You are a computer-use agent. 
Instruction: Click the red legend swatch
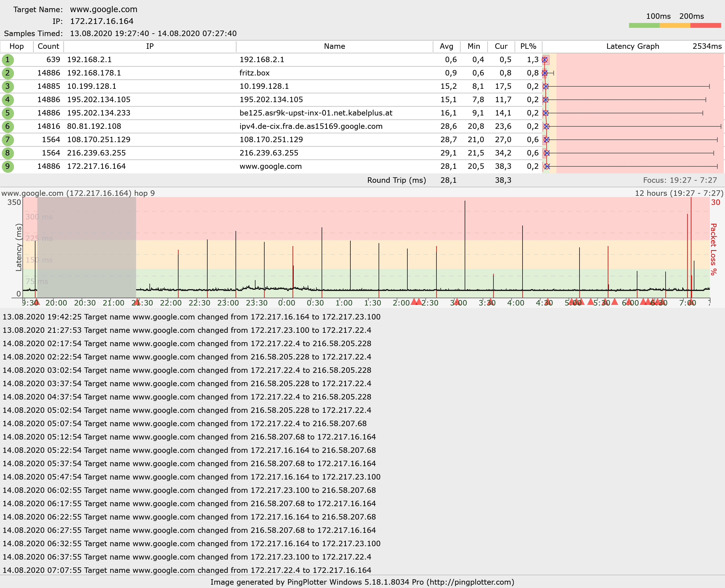pos(705,25)
